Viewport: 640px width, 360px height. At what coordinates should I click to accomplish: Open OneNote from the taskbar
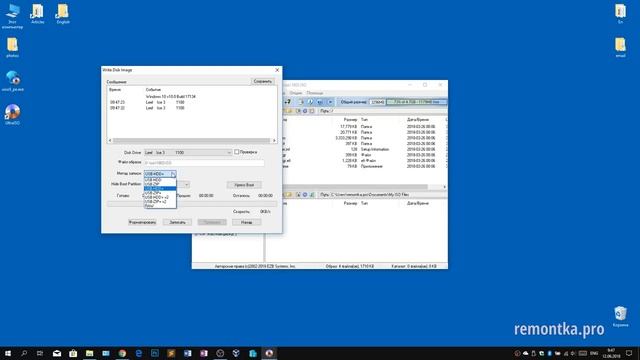coord(204,353)
